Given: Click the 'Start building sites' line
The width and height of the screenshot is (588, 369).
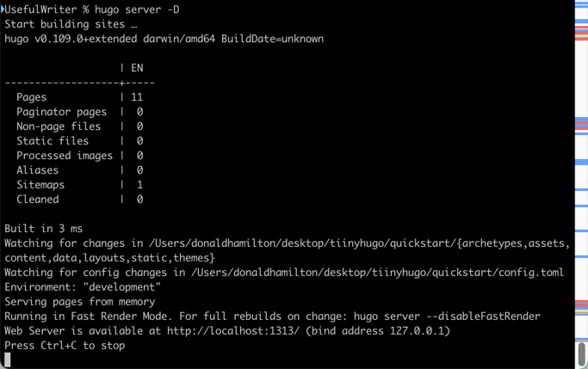Looking at the screenshot, I should [71, 24].
